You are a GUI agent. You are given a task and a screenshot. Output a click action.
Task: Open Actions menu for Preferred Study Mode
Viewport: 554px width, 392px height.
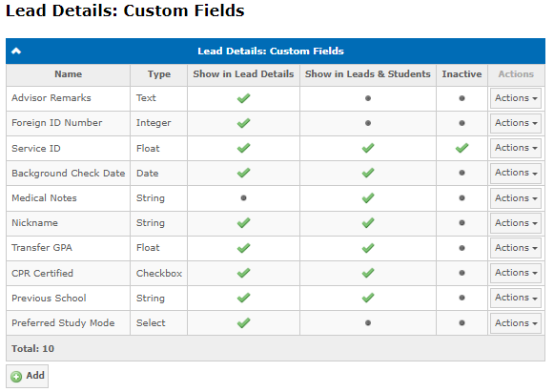[x=516, y=323]
